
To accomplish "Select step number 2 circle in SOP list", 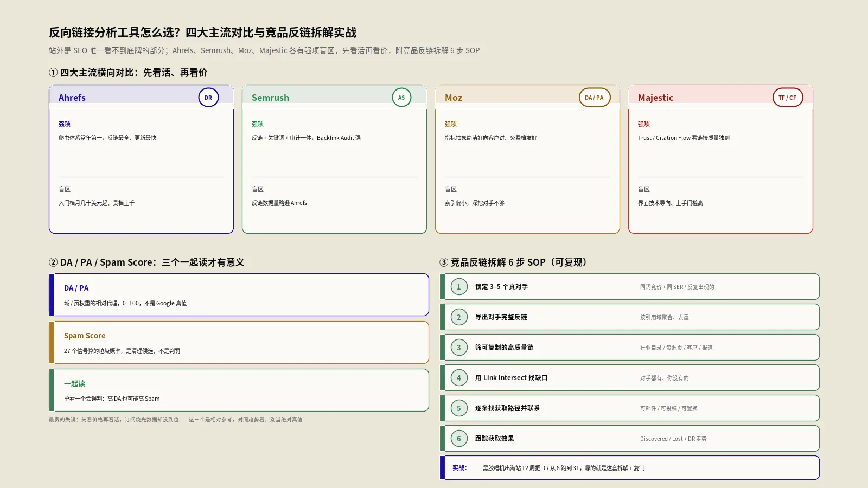I will tap(459, 317).
